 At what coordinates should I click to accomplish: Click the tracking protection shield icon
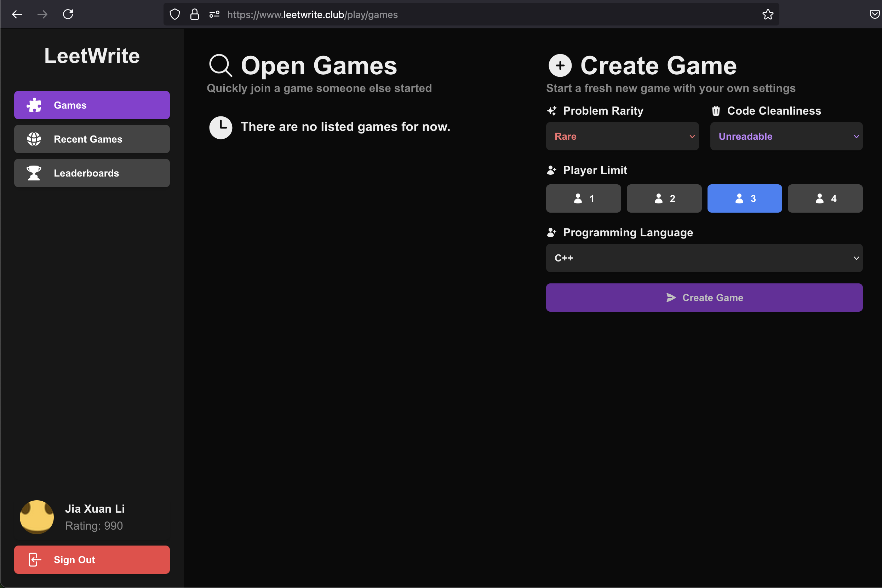[x=175, y=15]
